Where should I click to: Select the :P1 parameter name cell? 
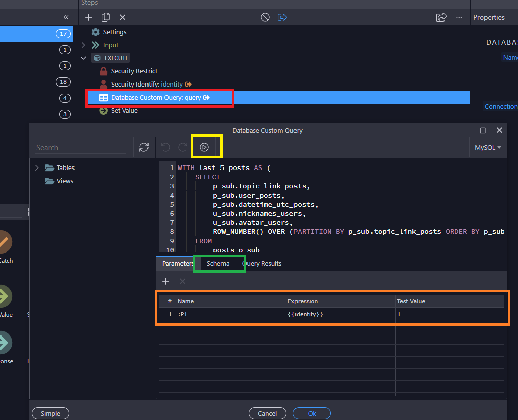click(231, 314)
